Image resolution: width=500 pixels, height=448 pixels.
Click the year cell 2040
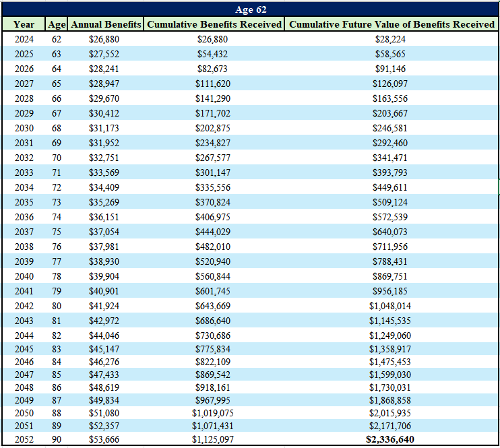pyautogui.click(x=24, y=276)
